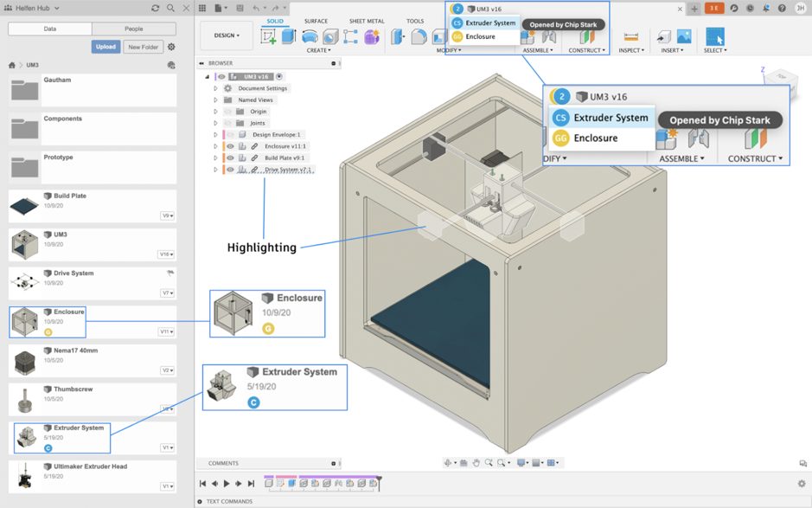
Task: Open the Measure tool under Inspect
Action: coord(630,36)
